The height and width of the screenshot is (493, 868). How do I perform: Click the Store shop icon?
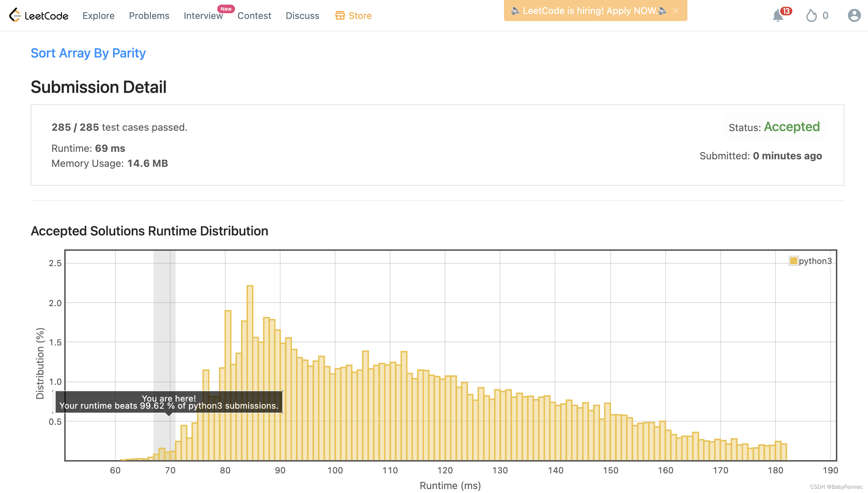340,16
